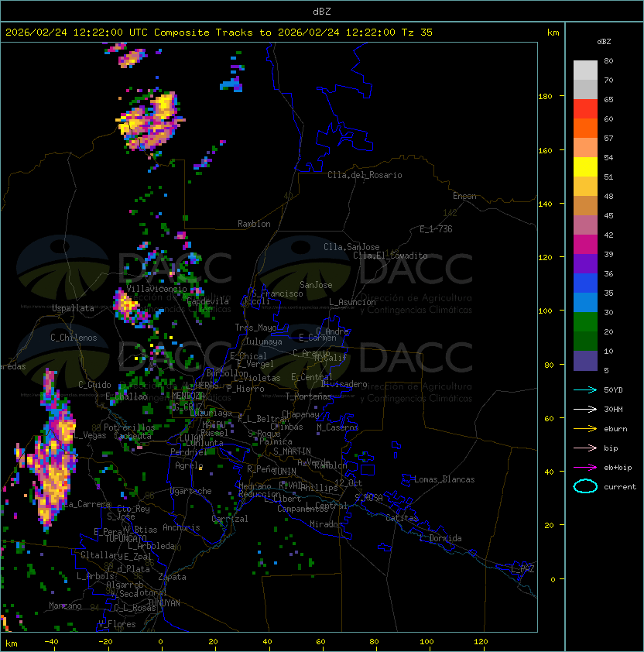Click the 'Carrizal' map label
This screenshot has height=652, width=644.
230,519
